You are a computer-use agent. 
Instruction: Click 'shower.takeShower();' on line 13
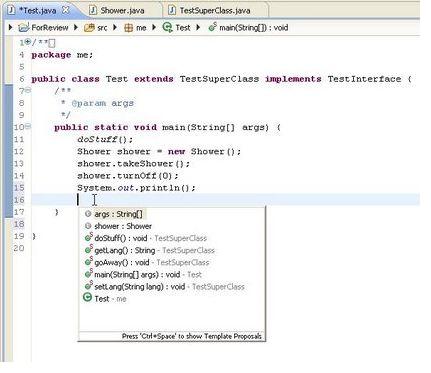[x=133, y=164]
